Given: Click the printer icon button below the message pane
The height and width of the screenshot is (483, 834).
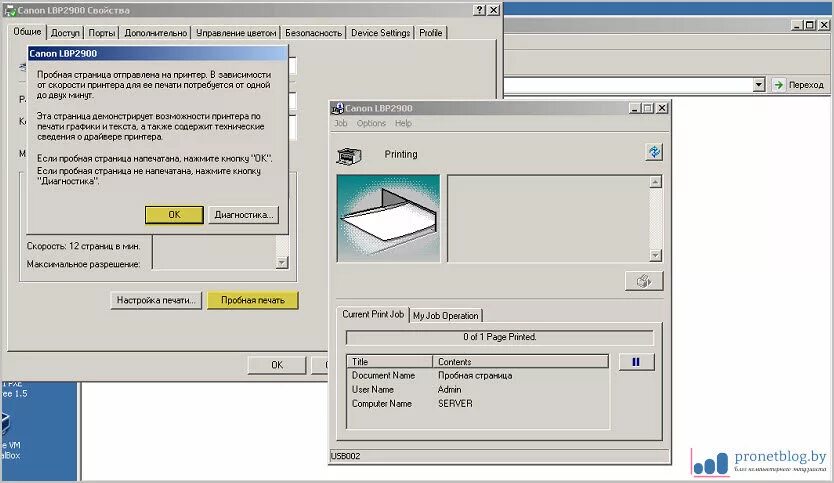Looking at the screenshot, I should 644,281.
